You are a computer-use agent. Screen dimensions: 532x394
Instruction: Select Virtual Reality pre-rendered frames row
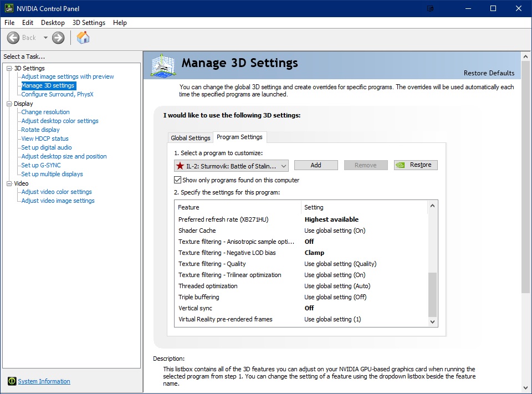click(301, 319)
